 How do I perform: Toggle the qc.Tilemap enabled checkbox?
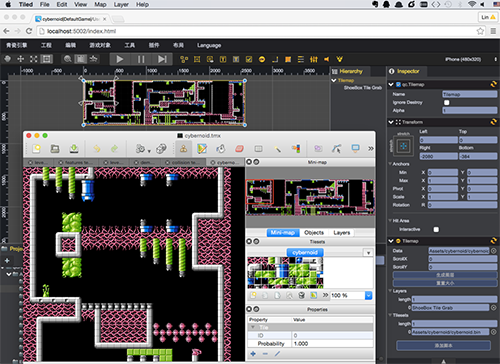point(398,84)
